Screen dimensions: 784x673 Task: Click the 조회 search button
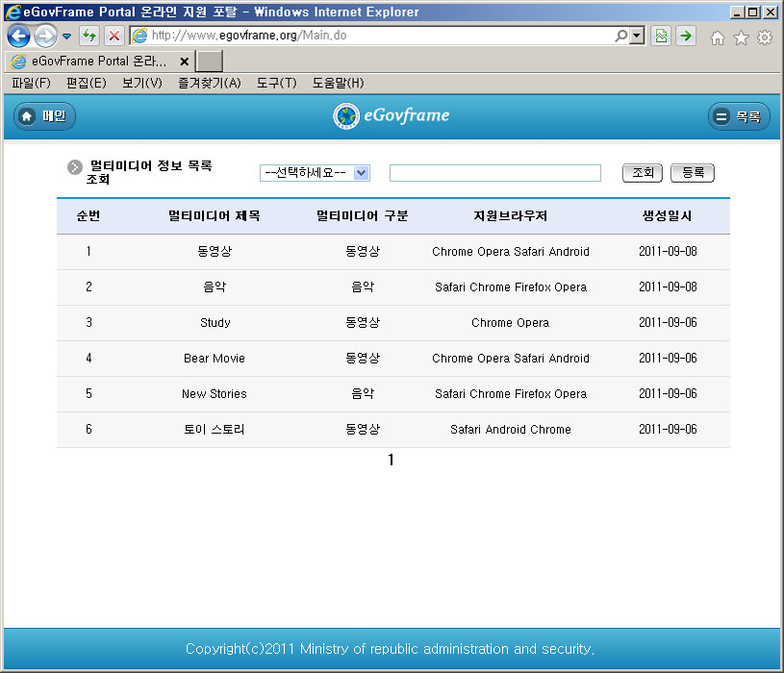click(x=642, y=173)
